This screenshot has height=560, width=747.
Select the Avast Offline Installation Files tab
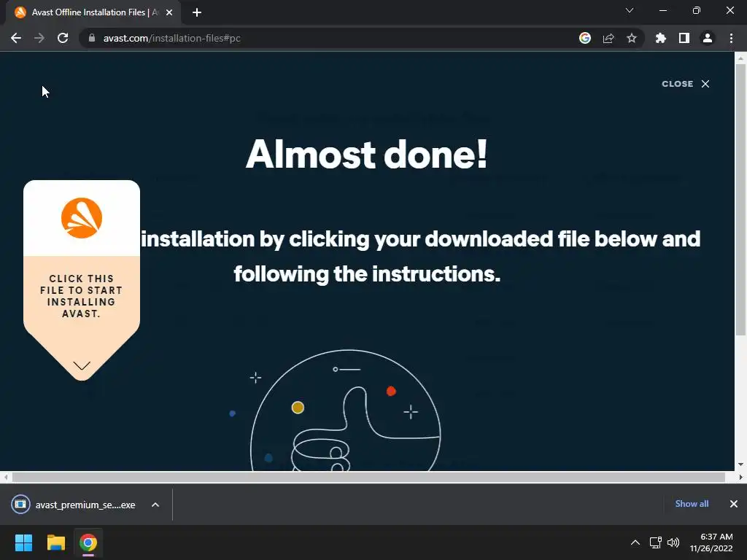(x=93, y=12)
